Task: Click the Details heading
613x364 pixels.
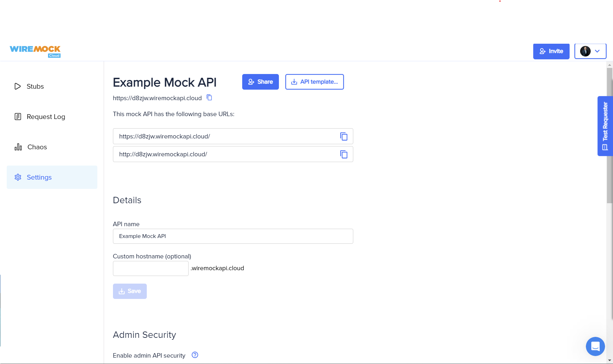Action: click(x=127, y=200)
